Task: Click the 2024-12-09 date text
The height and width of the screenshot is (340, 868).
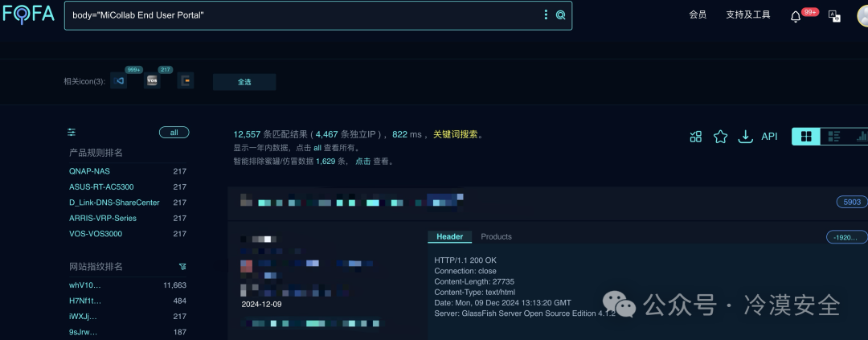Action: click(x=261, y=304)
